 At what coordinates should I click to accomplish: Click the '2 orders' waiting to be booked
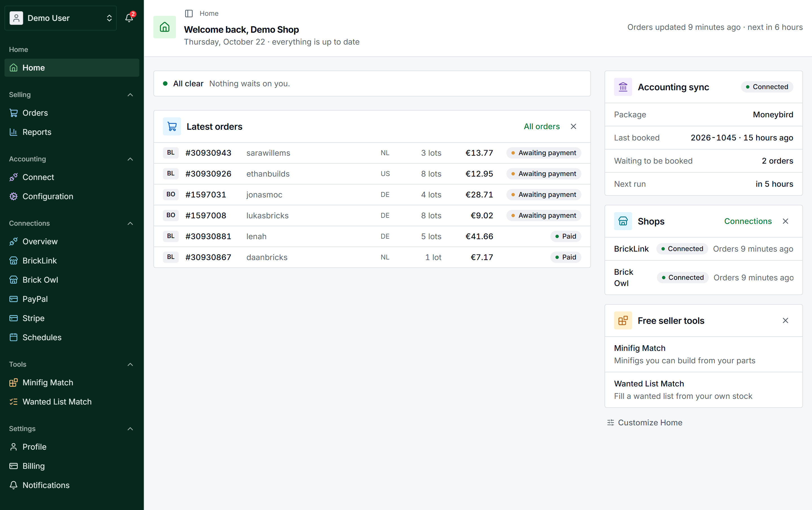[777, 161]
